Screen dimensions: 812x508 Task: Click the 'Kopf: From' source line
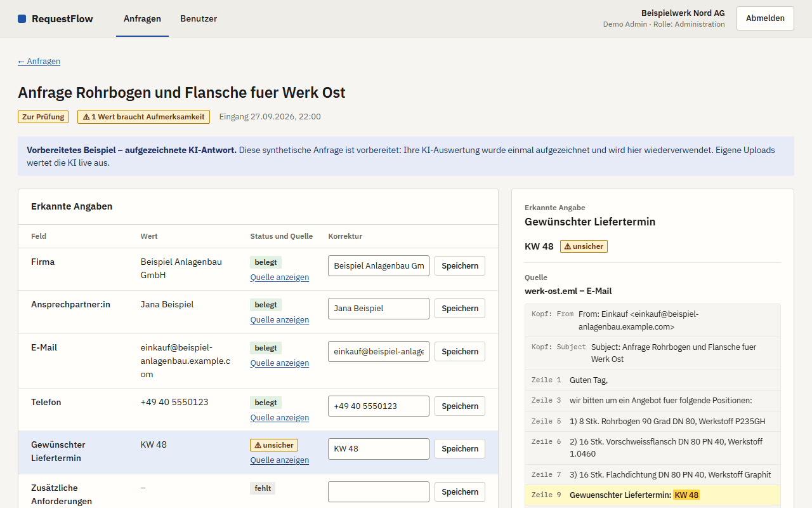653,320
